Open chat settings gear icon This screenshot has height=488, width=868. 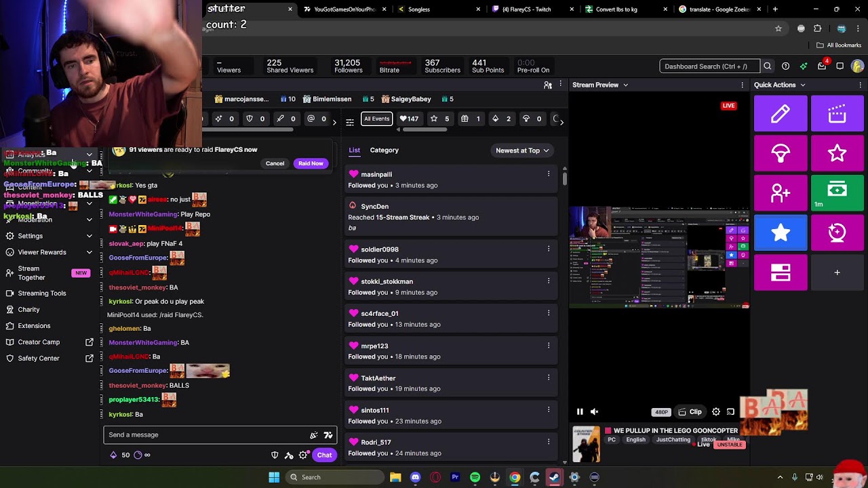pos(302,455)
